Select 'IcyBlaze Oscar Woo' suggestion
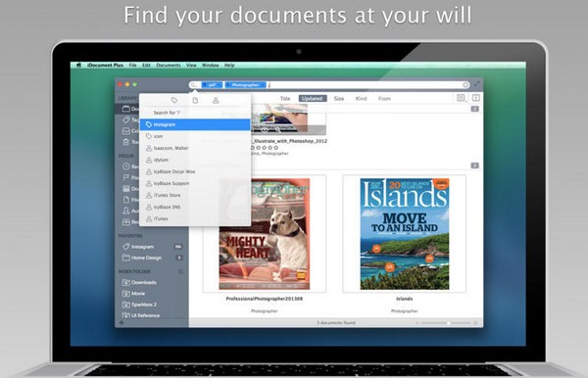588x378 pixels. [x=195, y=171]
